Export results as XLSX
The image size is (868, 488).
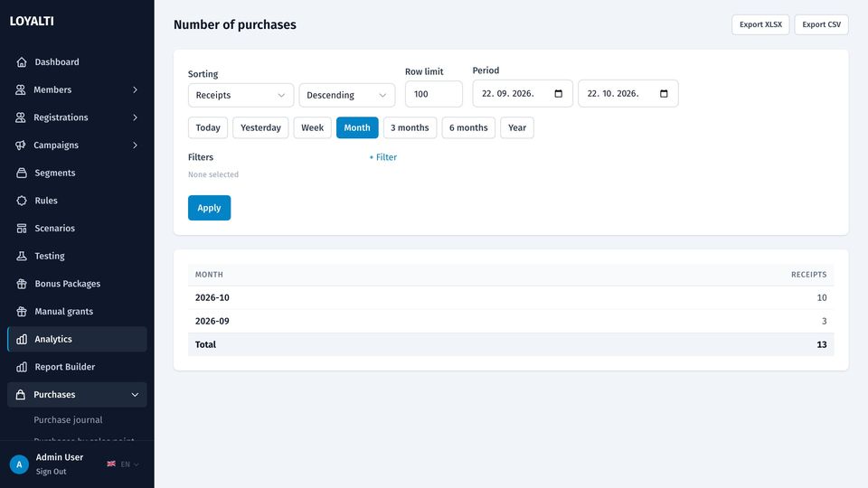(x=760, y=24)
